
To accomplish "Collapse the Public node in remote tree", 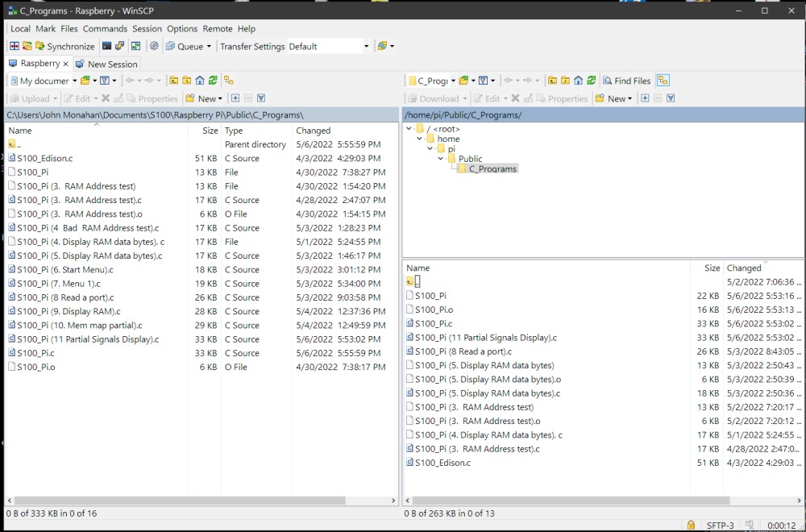I will pos(441,158).
